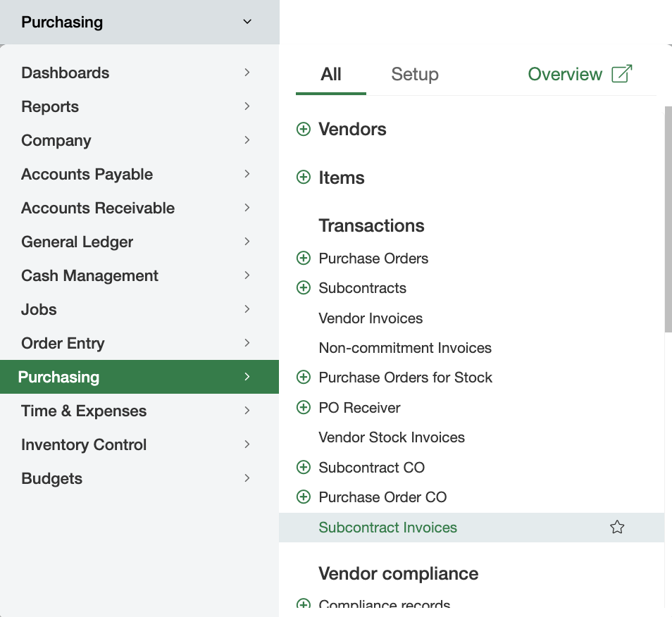
Task: Open the Jobs menu item
Action: coord(139,309)
